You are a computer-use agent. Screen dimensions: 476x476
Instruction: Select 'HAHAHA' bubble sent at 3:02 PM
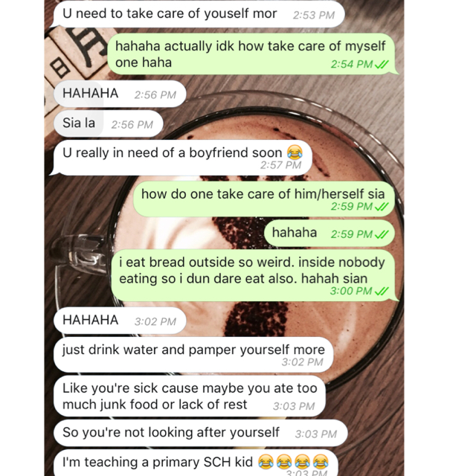(x=120, y=321)
